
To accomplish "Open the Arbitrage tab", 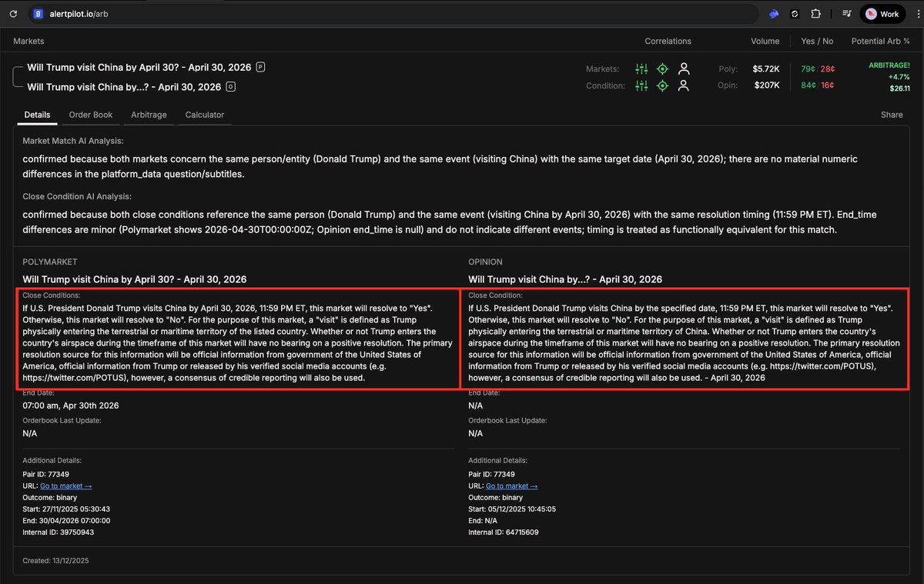I will coord(149,115).
